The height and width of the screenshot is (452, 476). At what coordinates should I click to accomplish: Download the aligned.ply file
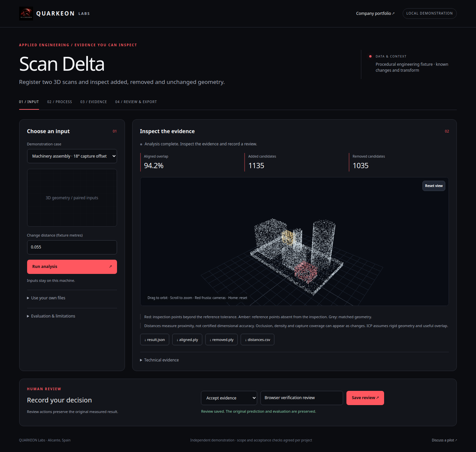(187, 340)
